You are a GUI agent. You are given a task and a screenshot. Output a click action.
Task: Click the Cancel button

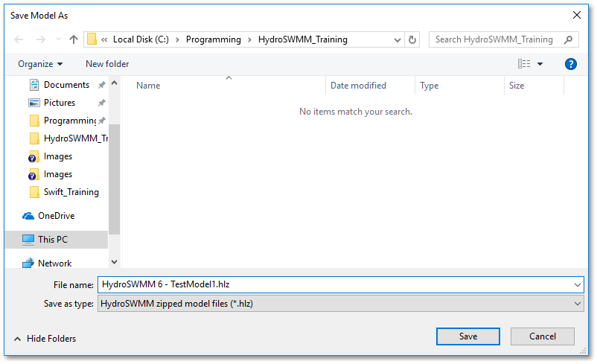pos(542,336)
